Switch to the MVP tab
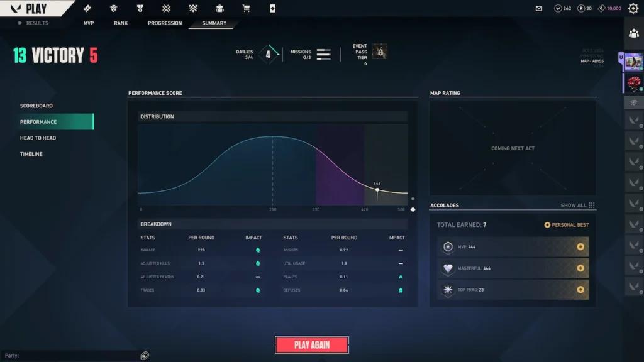Image resolution: width=644 pixels, height=362 pixels. point(89,23)
